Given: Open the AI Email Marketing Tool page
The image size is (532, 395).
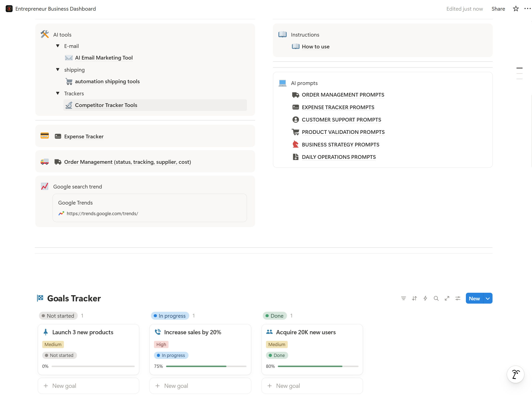Looking at the screenshot, I should tap(104, 58).
